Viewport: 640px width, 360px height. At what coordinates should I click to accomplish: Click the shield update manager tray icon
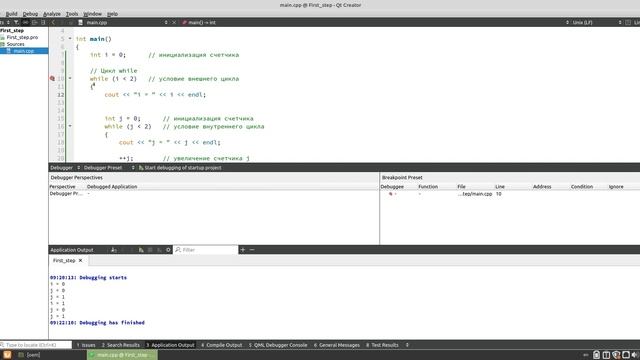click(x=616, y=355)
